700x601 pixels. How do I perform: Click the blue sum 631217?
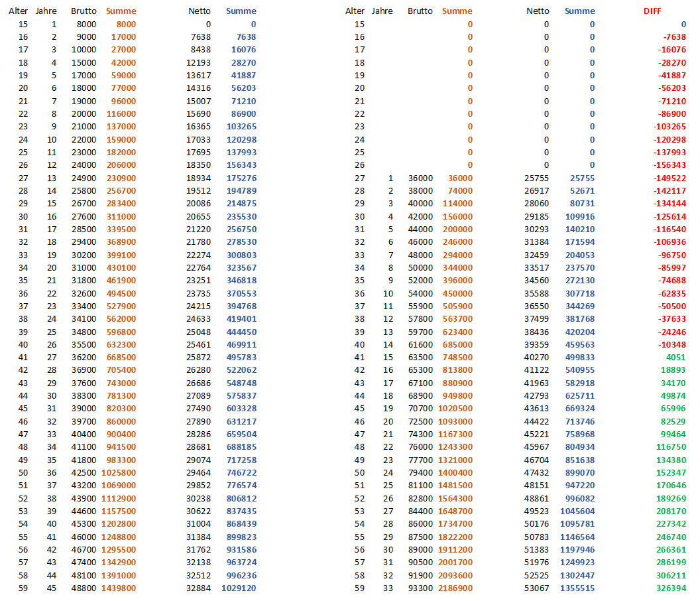point(241,421)
